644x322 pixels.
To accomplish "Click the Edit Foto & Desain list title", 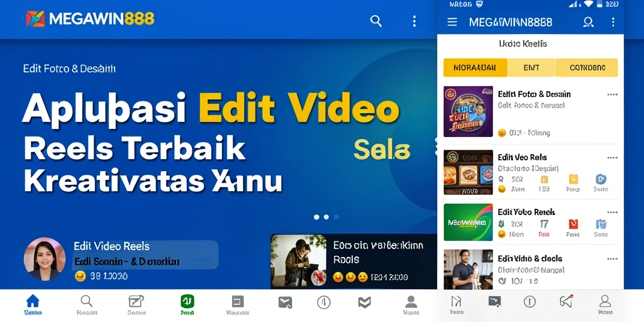I will point(534,94).
